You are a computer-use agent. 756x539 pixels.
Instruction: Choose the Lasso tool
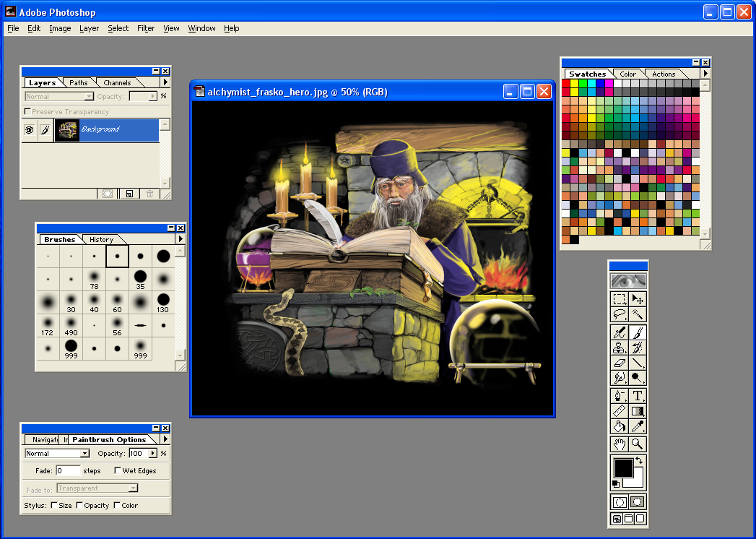tap(620, 314)
